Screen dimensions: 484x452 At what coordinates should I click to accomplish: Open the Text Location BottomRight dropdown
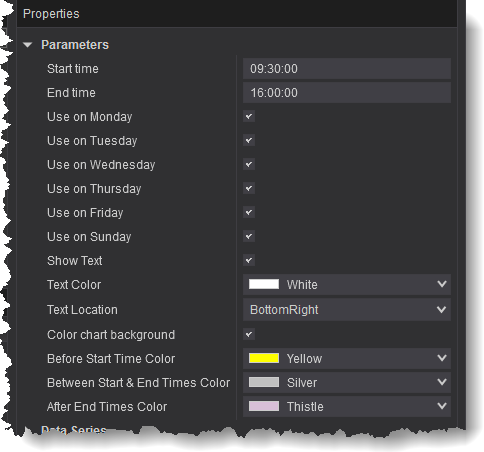(347, 310)
